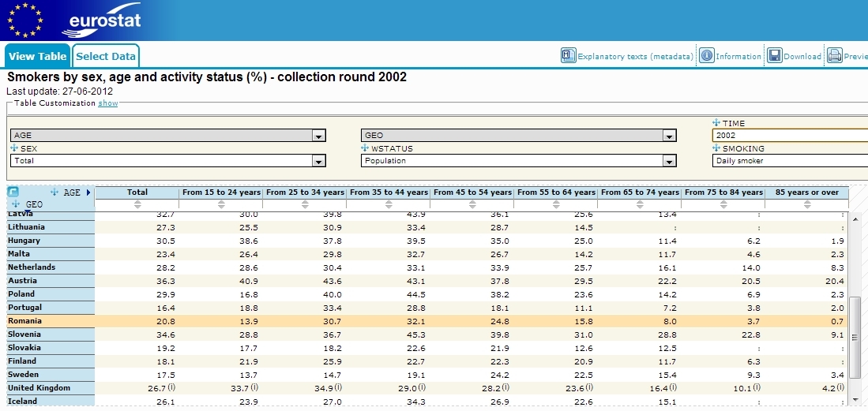The height and width of the screenshot is (411, 868).
Task: Sort by From 15 to 24 years column
Action: click(x=220, y=204)
